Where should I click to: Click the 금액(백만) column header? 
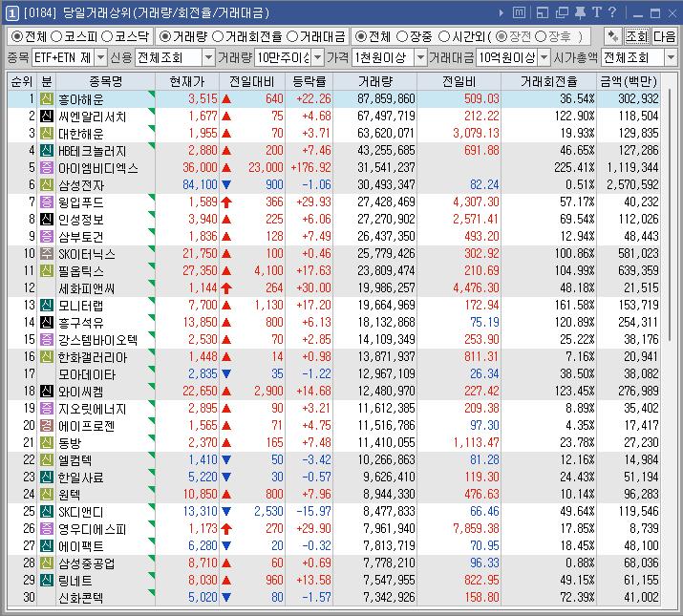(x=628, y=81)
